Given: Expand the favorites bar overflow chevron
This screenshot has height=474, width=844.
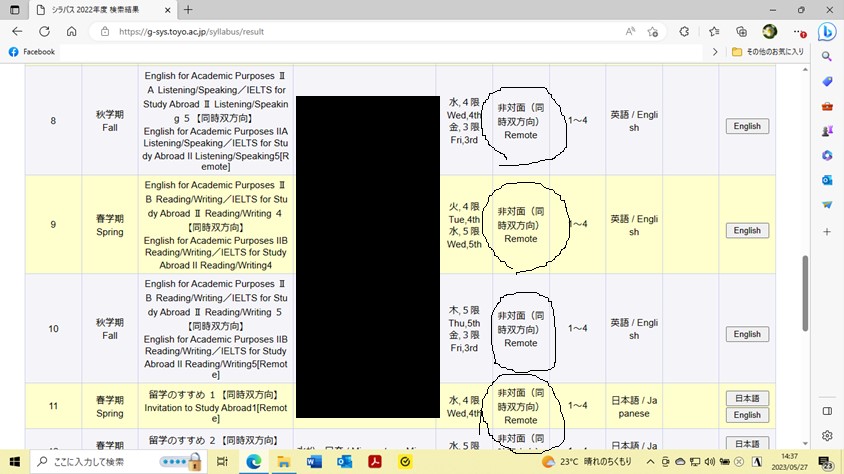Looking at the screenshot, I should pos(715,52).
